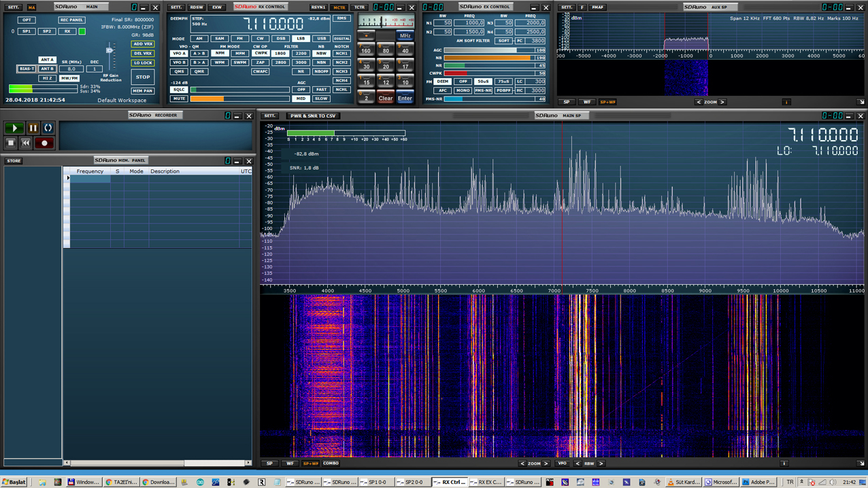Screen dimensions: 868x488
Task: Toggle the BIAS-T button
Action: click(x=27, y=69)
